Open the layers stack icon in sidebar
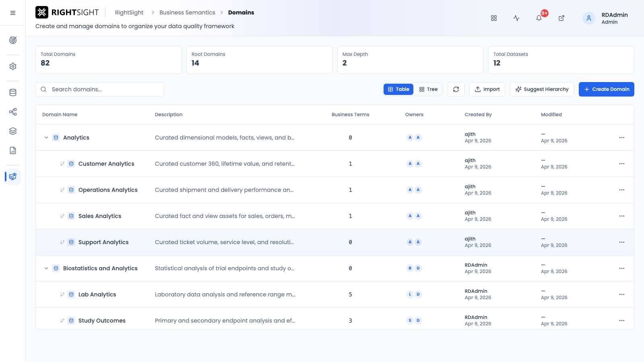Image resolution: width=644 pixels, height=362 pixels. (x=13, y=131)
